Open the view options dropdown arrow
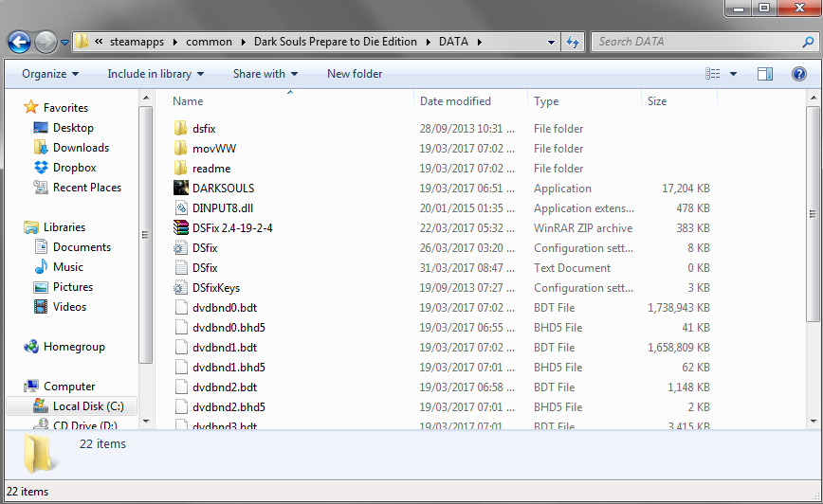Image resolution: width=823 pixels, height=504 pixels. click(x=733, y=74)
